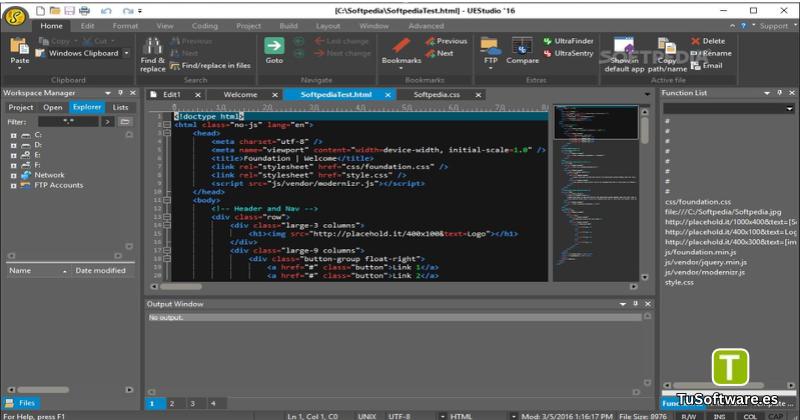Click the green Goto arrow icon
The height and width of the screenshot is (420, 800).
(274, 45)
